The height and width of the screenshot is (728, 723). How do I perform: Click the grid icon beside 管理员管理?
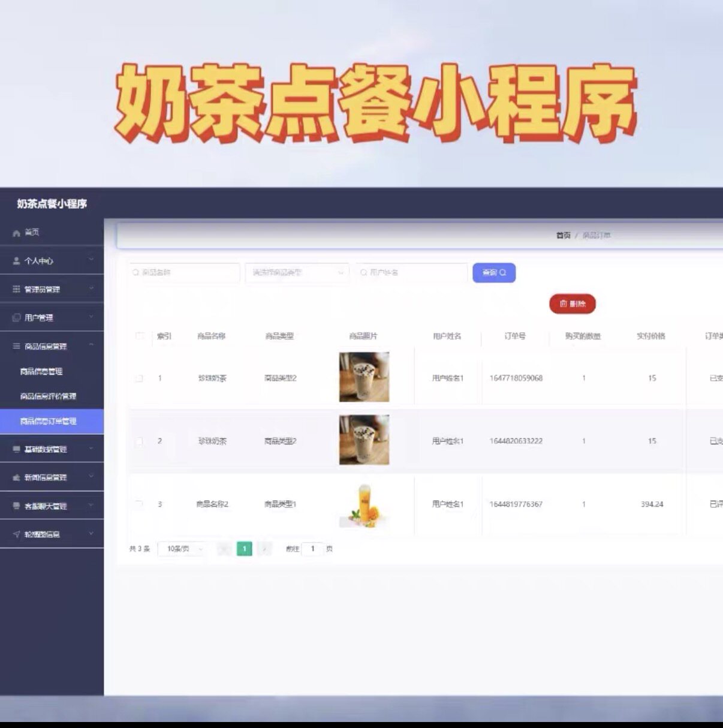click(x=17, y=289)
